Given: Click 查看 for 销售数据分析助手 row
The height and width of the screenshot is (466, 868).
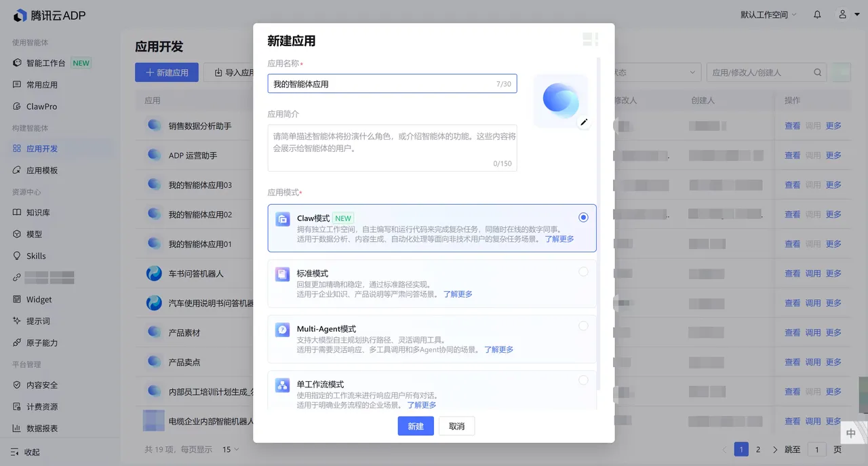Looking at the screenshot, I should [792, 125].
